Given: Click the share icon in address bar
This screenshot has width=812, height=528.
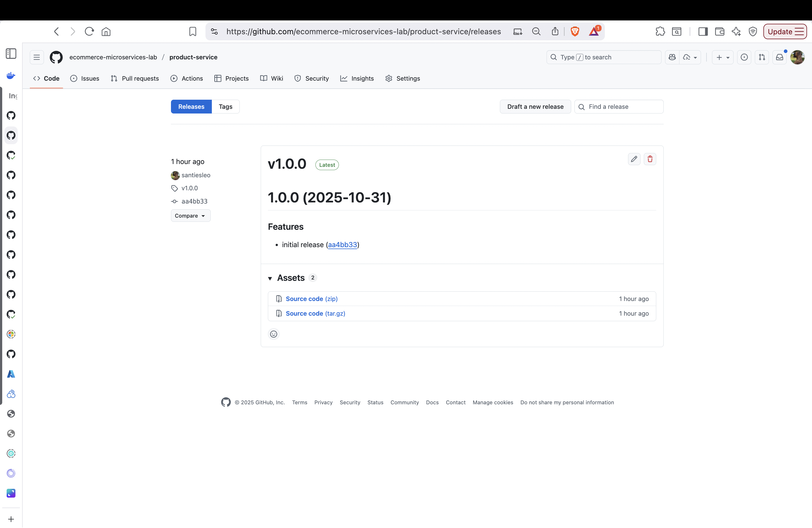Looking at the screenshot, I should (555, 31).
